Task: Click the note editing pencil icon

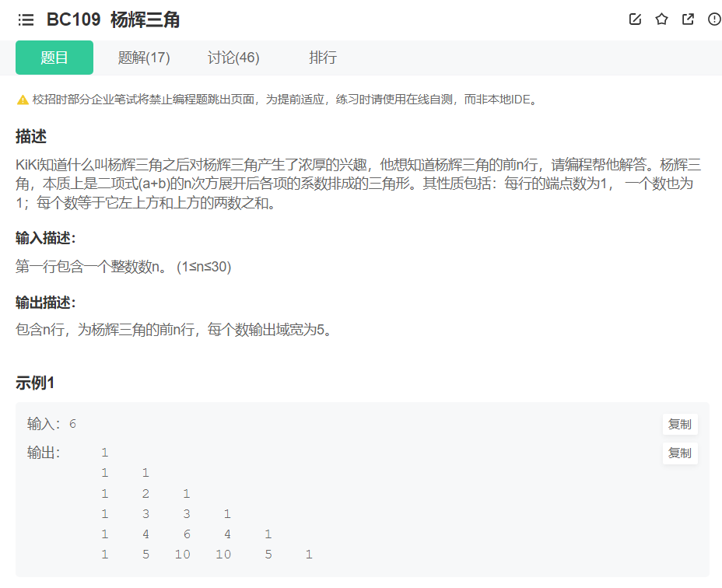Action: (x=635, y=19)
